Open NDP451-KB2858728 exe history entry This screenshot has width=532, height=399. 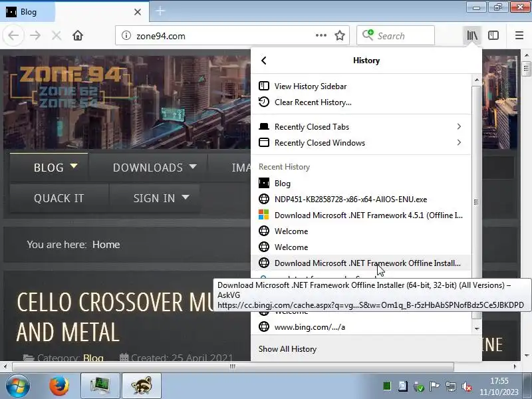pyautogui.click(x=361, y=199)
